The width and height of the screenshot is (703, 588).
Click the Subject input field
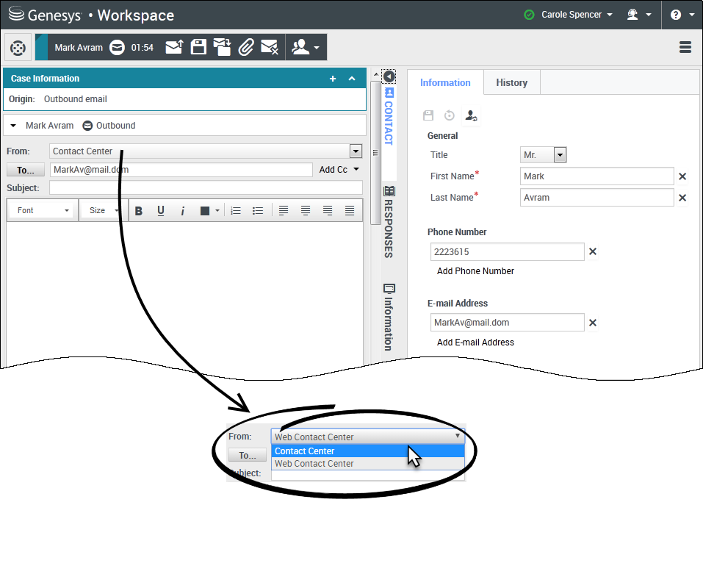[206, 187]
